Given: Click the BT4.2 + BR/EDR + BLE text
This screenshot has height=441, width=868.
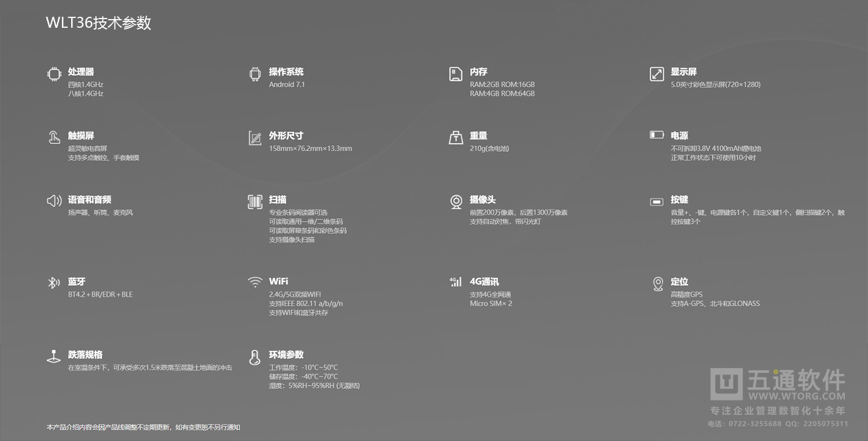Looking at the screenshot, I should coord(100,295).
